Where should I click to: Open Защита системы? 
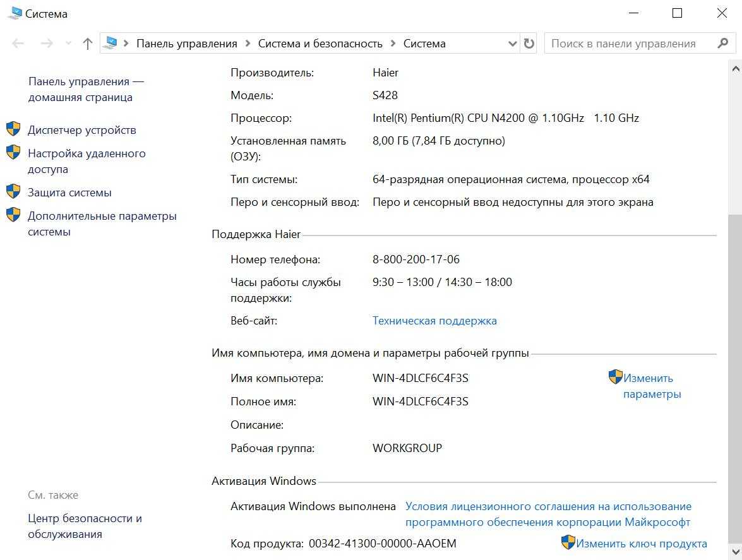[69, 193]
